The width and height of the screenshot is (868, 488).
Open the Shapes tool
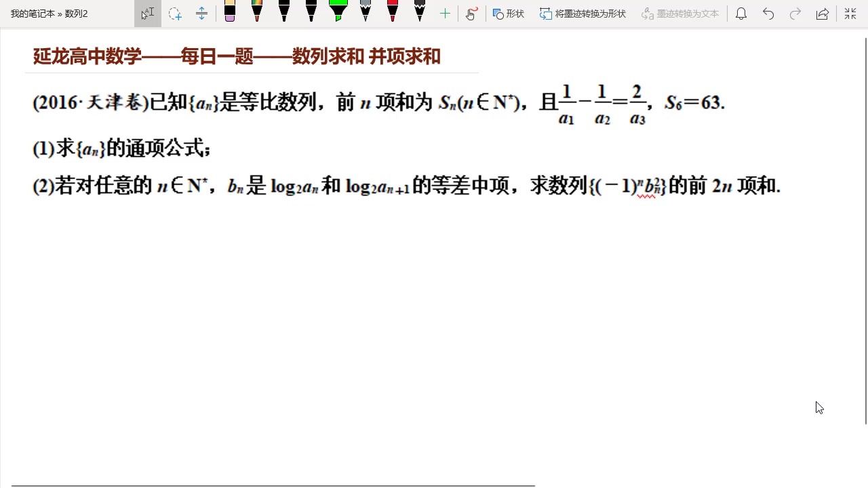509,14
